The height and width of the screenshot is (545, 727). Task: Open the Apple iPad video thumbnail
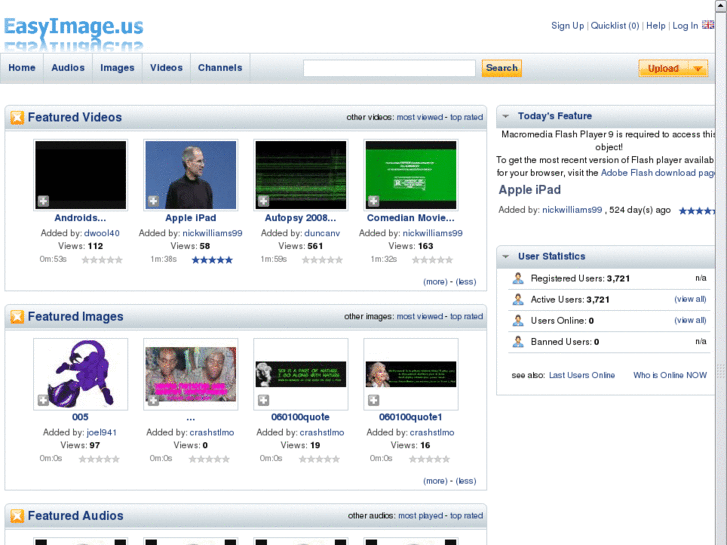point(191,175)
